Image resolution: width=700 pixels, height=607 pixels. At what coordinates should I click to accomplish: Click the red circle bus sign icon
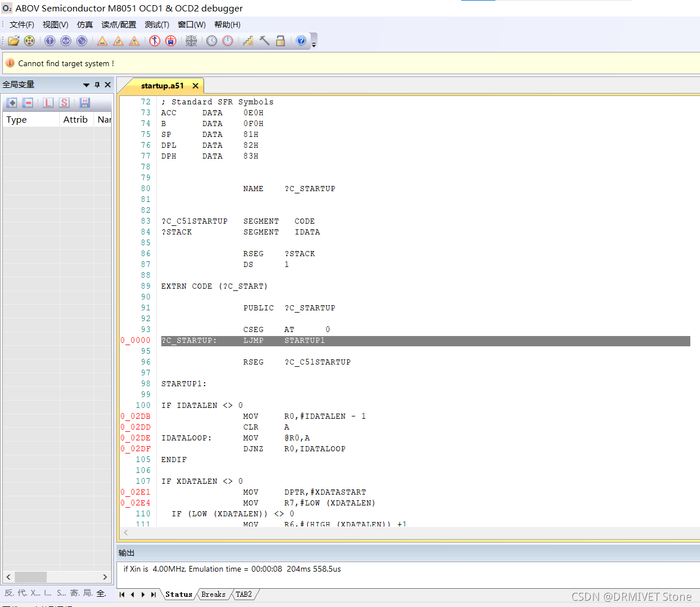tap(170, 41)
